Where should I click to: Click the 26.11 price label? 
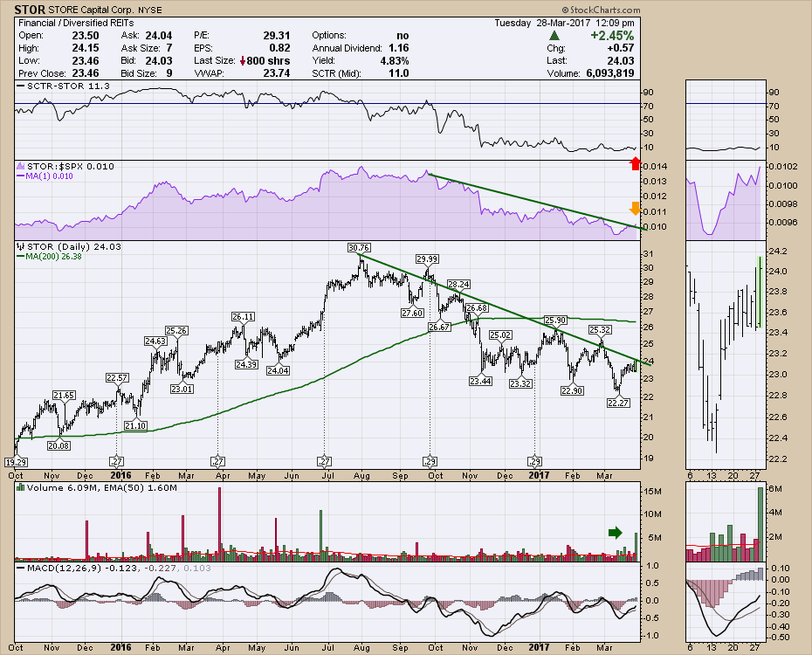(x=243, y=317)
